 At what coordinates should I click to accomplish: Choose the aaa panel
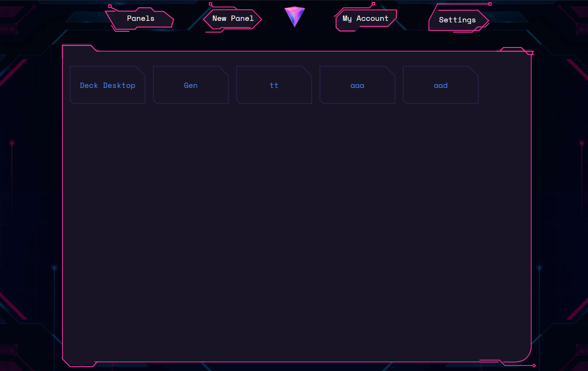point(357,86)
